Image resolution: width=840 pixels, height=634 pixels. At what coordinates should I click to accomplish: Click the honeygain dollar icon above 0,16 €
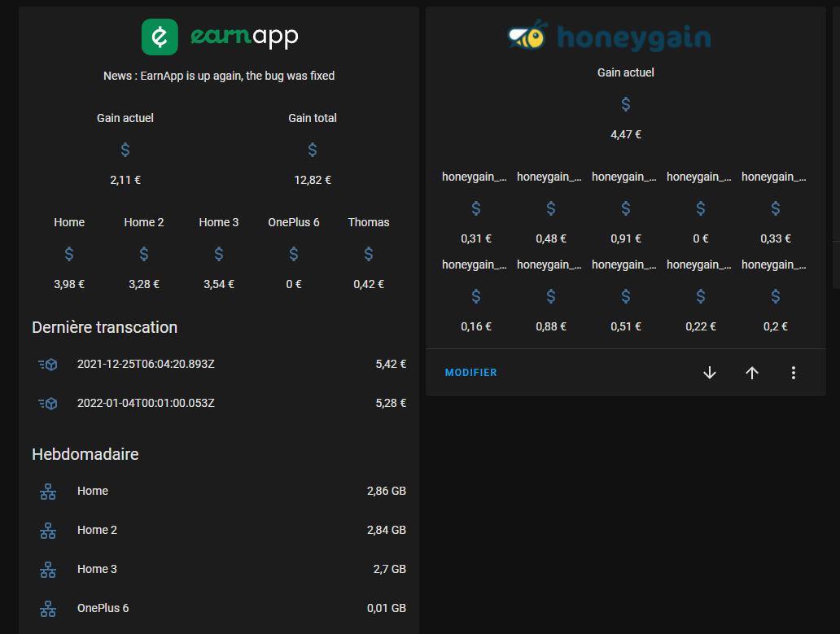(x=475, y=295)
